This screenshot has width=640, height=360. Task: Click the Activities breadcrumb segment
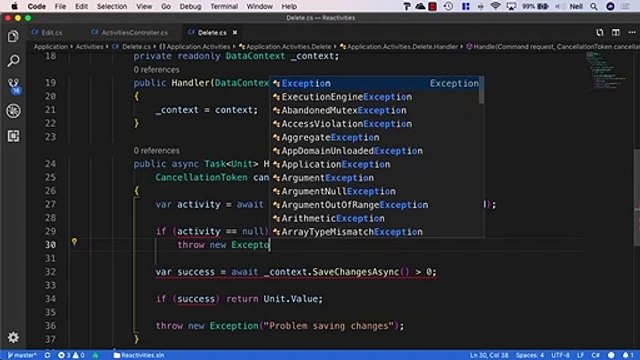pyautogui.click(x=89, y=47)
